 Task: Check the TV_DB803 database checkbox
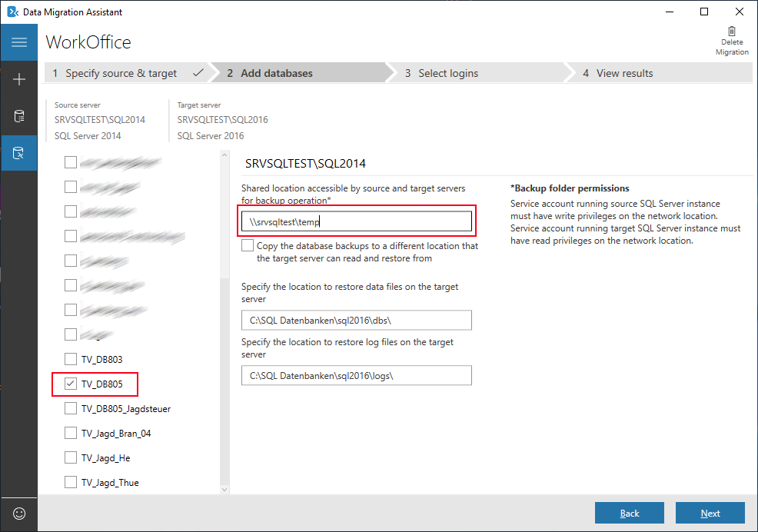(x=71, y=359)
